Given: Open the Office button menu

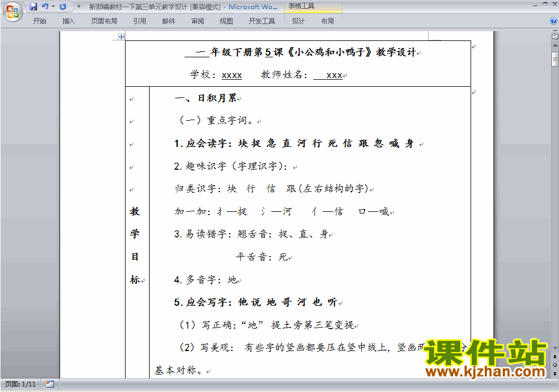Looking at the screenshot, I should tap(13, 12).
